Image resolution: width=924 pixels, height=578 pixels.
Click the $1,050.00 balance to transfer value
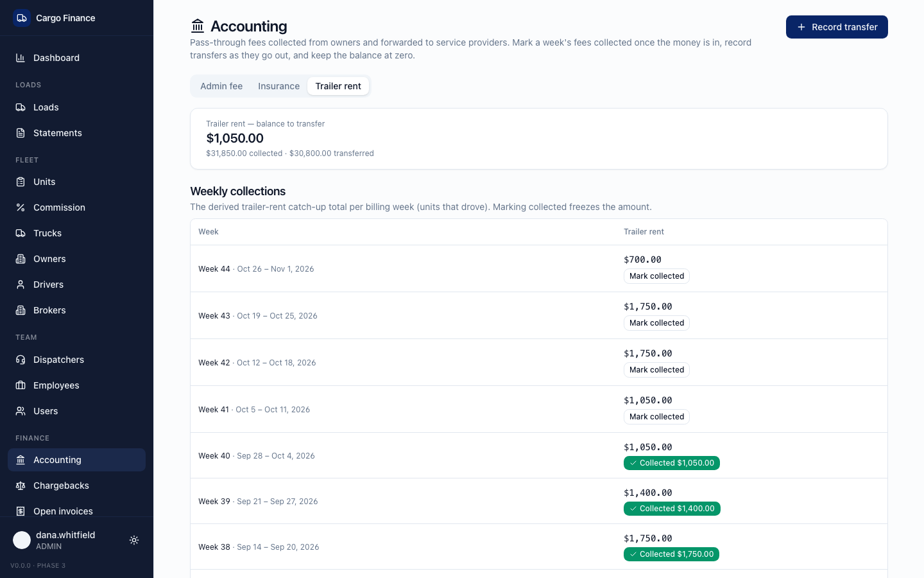235,138
